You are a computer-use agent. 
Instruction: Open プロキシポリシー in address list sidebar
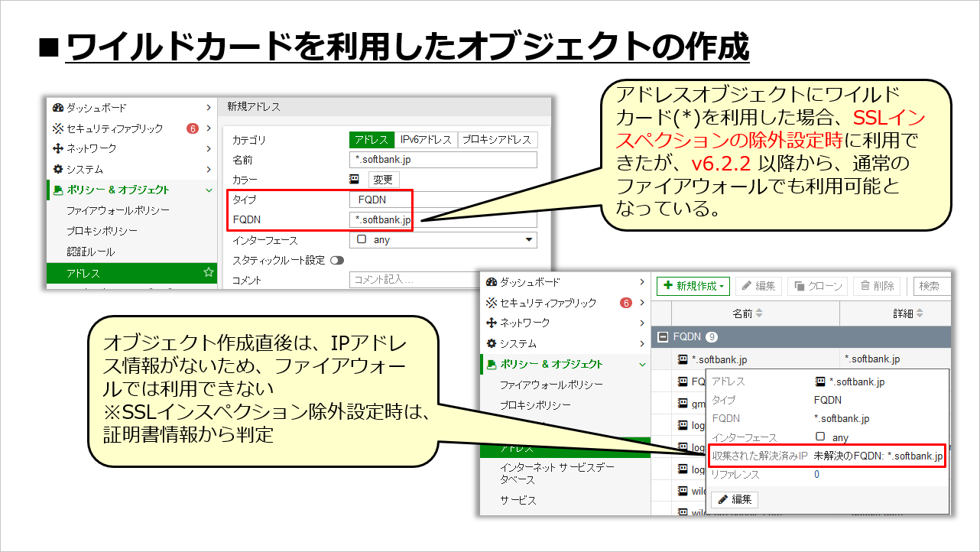click(536, 405)
